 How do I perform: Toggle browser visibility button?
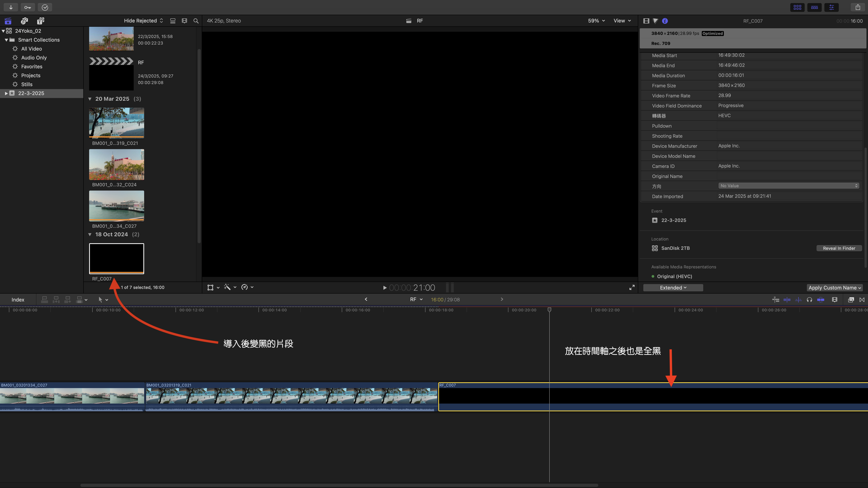[797, 7]
